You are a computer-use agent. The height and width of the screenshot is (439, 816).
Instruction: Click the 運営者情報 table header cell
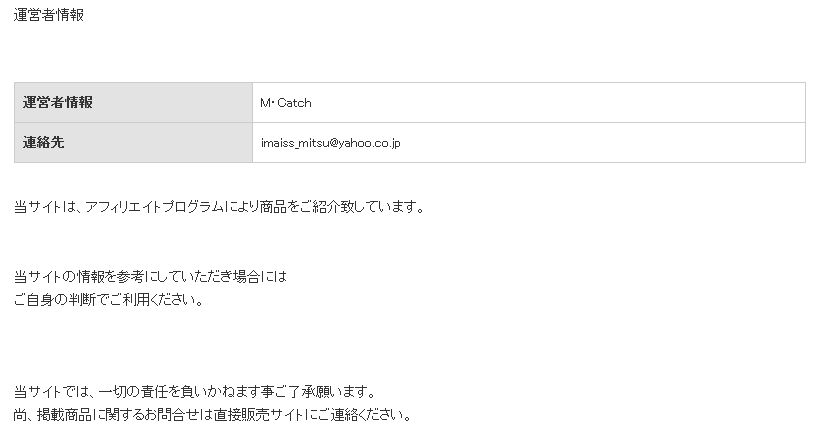[133, 102]
